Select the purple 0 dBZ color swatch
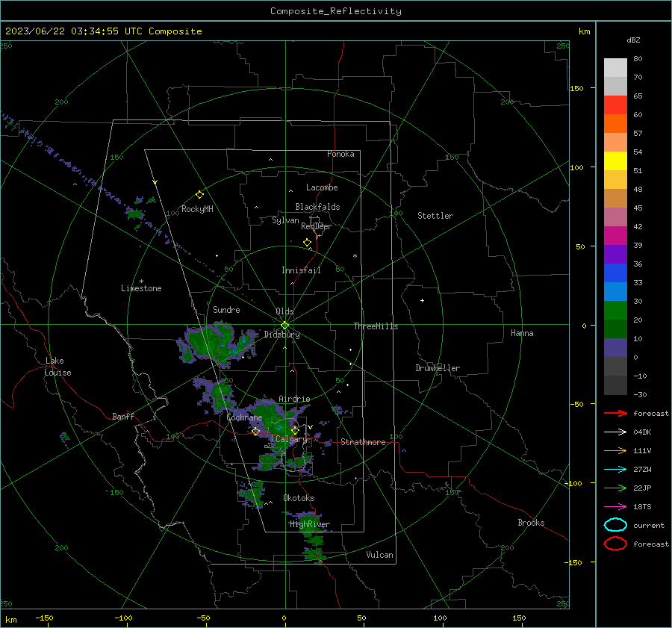672x628 pixels. point(615,347)
